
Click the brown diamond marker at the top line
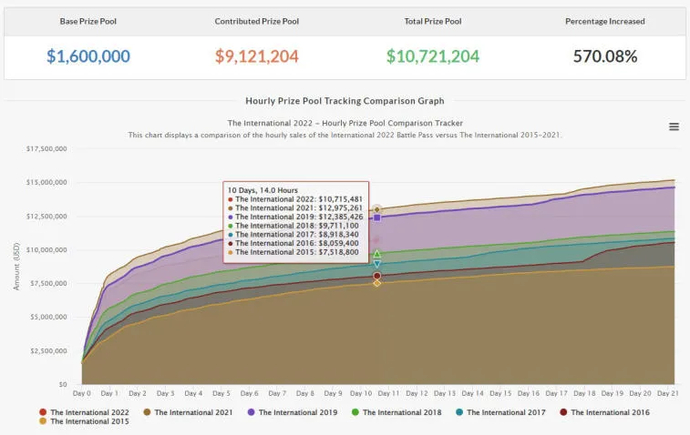(377, 210)
